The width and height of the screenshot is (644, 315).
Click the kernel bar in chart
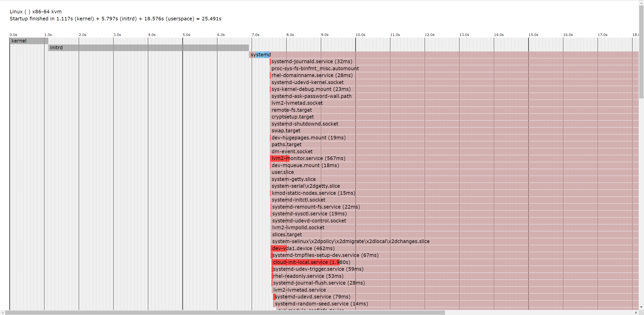coord(29,41)
